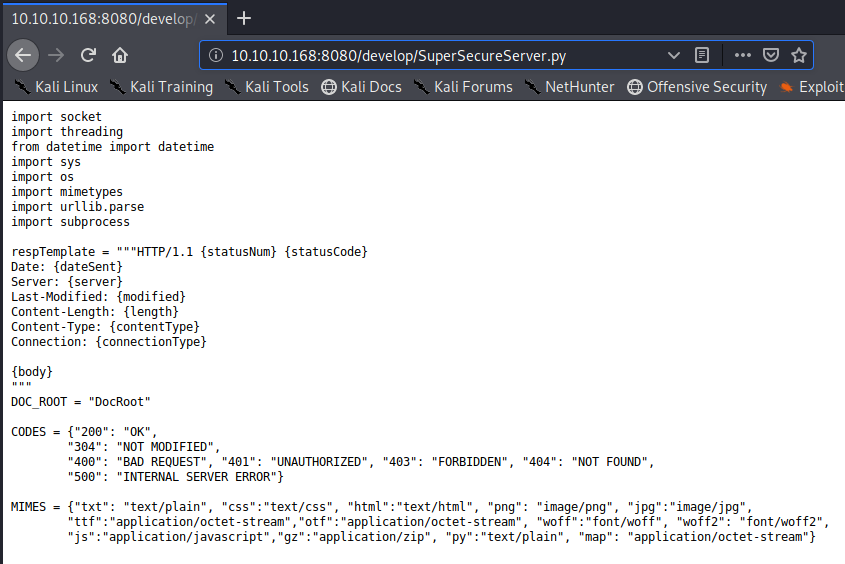Screen dimensions: 845x564
Task: Click the '{body}' placeholder text
Action: tap(32, 372)
